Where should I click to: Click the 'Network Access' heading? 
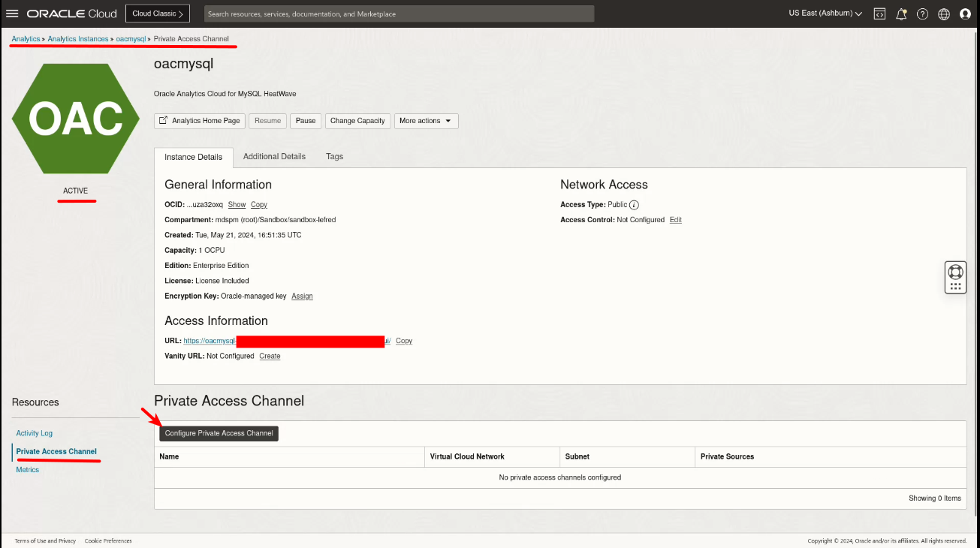click(x=604, y=185)
